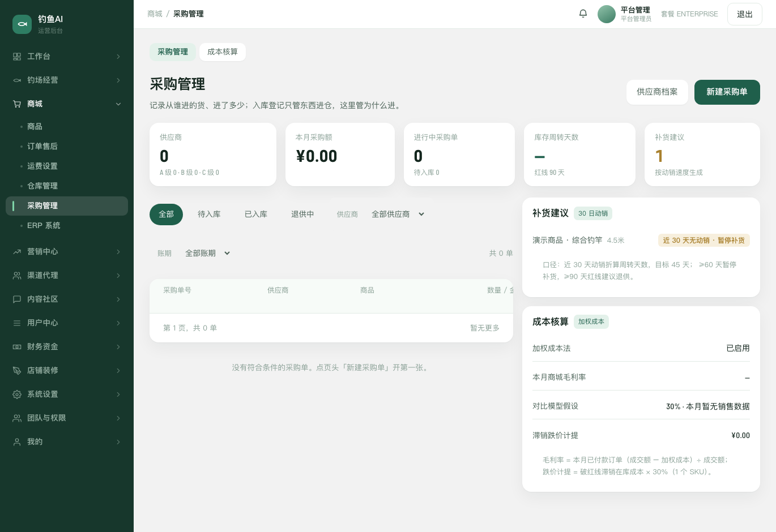Click the 钓场经营 fish icon
This screenshot has width=776, height=532.
pyautogui.click(x=17, y=80)
